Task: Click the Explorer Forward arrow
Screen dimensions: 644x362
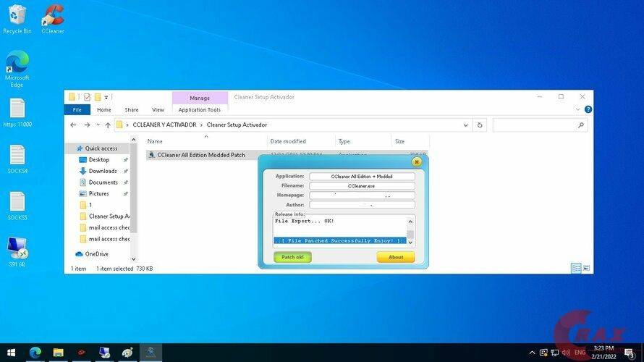Action: tap(87, 125)
